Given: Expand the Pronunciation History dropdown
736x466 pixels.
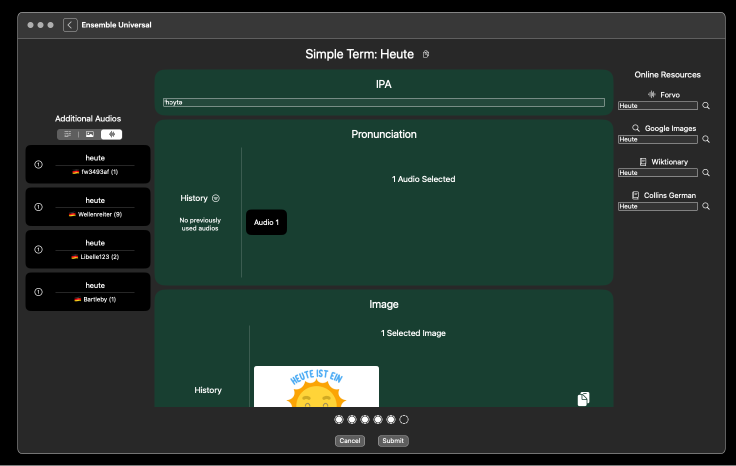Looking at the screenshot, I should click(x=216, y=198).
